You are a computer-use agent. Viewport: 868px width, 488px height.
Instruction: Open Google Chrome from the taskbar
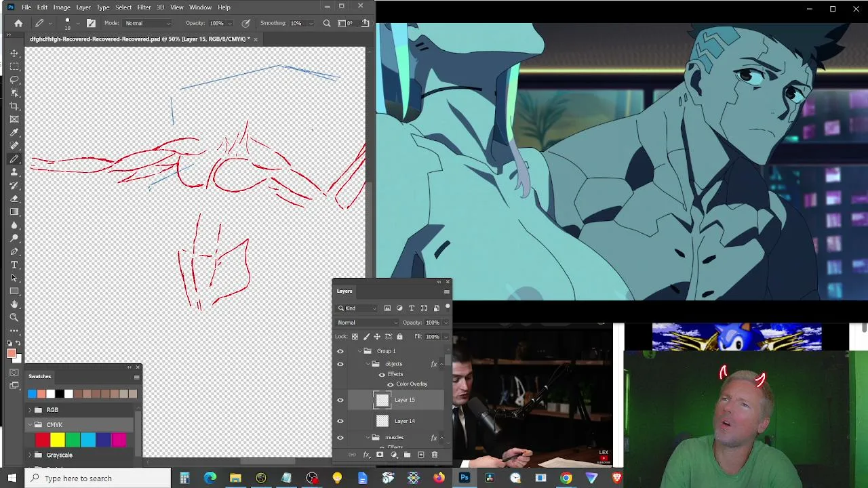pos(566,479)
